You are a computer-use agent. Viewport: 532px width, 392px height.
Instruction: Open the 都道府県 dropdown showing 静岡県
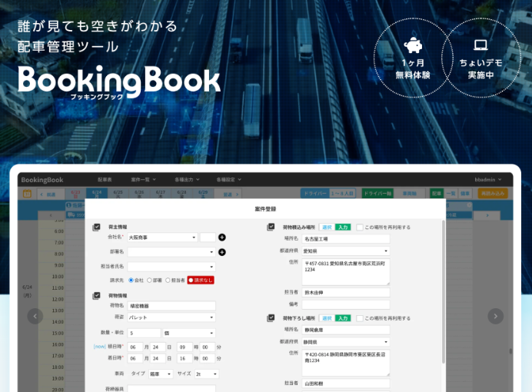tap(346, 342)
